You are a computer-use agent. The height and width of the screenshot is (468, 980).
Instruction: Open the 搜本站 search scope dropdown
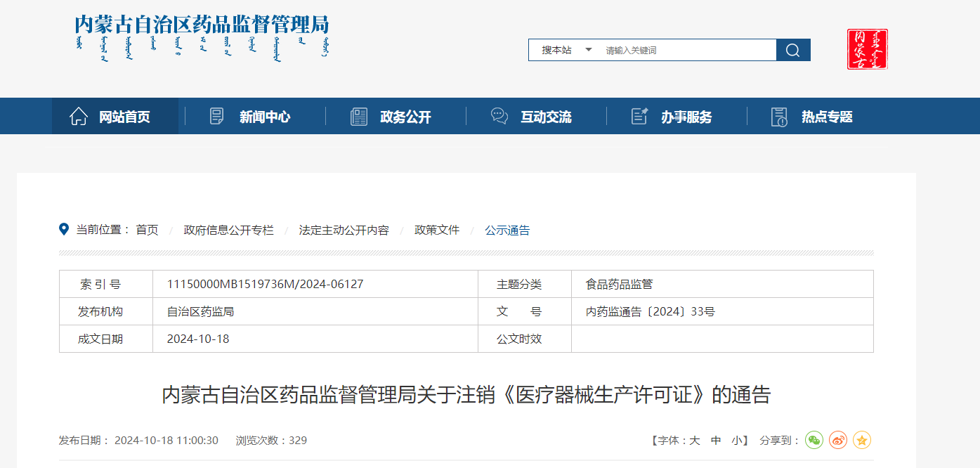[x=567, y=50]
